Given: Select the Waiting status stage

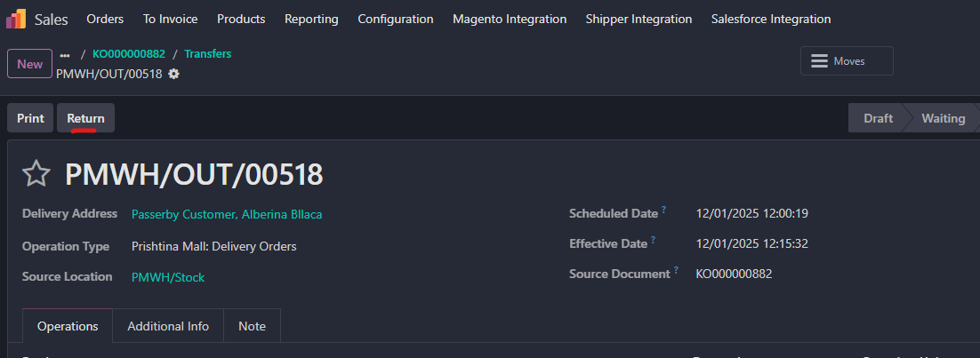Looking at the screenshot, I should [943, 118].
